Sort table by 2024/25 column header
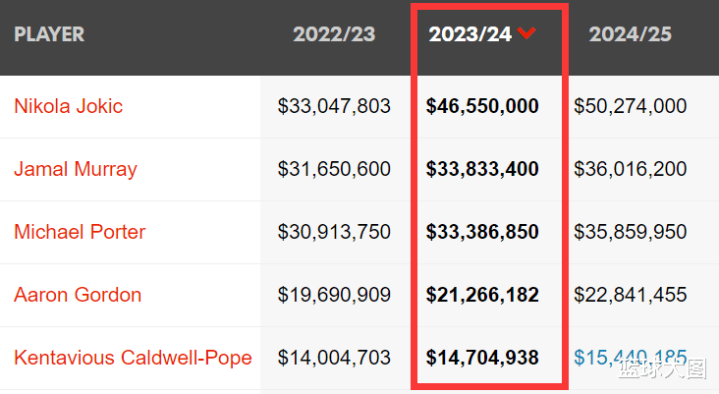Screen dimensions: 719x394 pyautogui.click(x=630, y=34)
